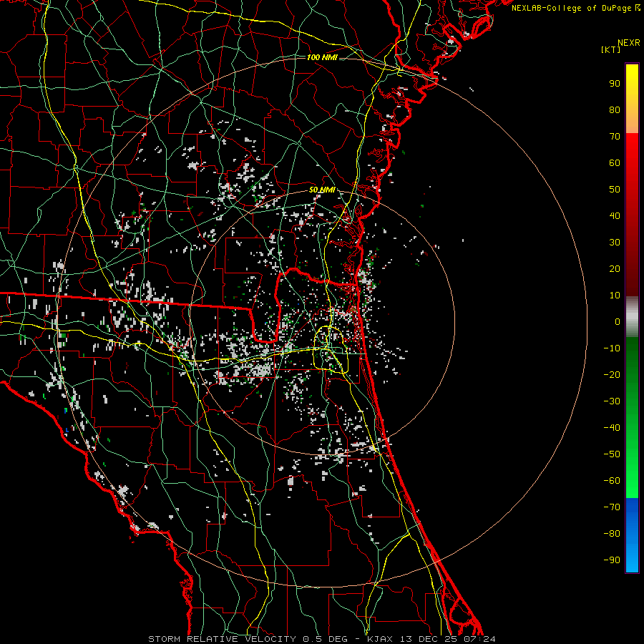Select the -70 value on the velocity scale
The image size is (644, 644).
[612, 507]
